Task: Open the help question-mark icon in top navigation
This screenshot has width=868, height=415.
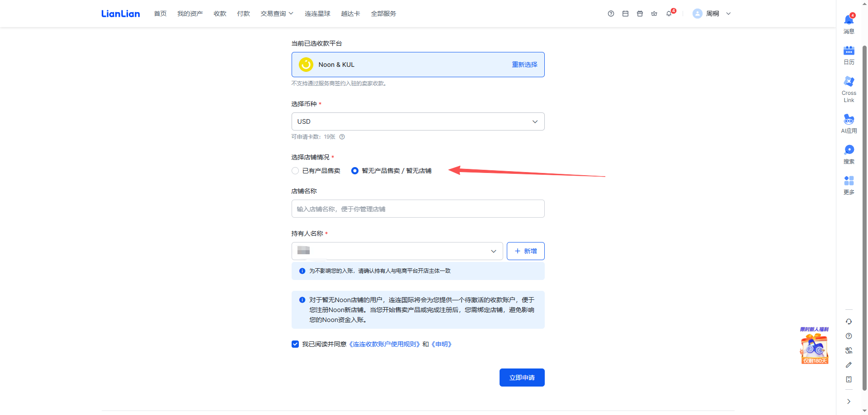Action: point(611,14)
